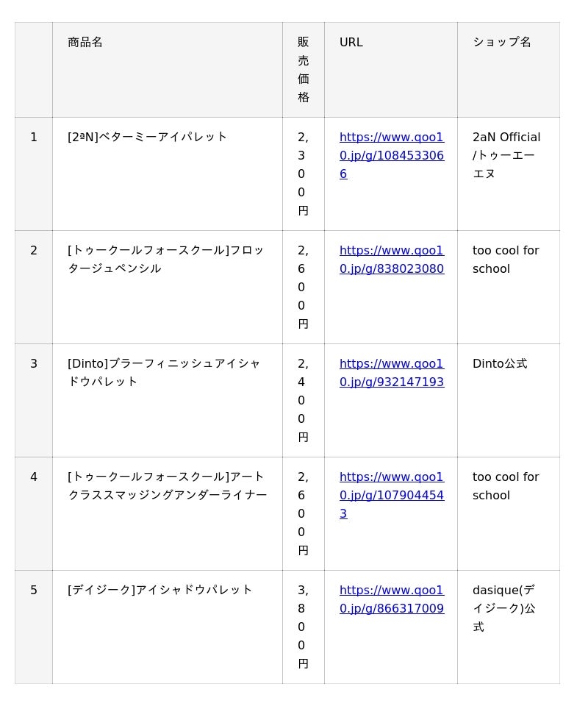This screenshot has width=588, height=706.
Task: Click row number 5 cell
Action: coord(34,591)
